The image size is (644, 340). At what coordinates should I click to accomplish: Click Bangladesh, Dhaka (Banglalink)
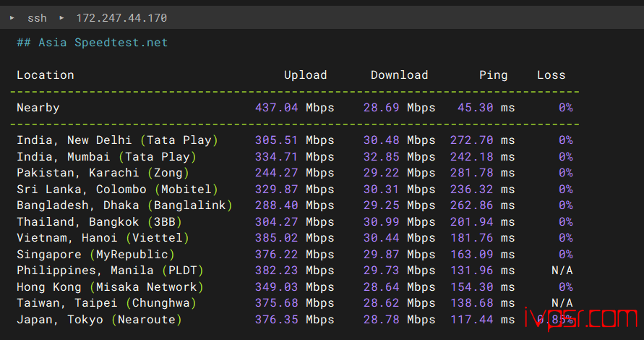(x=124, y=205)
